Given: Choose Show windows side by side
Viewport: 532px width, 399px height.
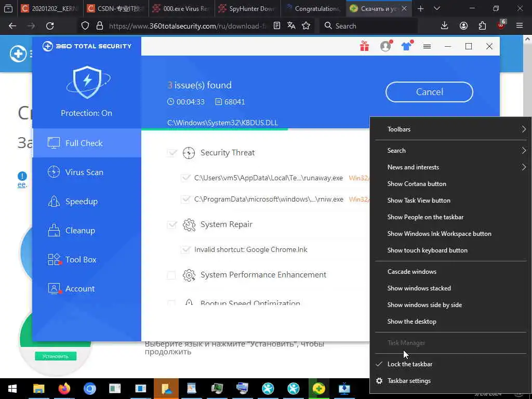Looking at the screenshot, I should pos(450,304).
